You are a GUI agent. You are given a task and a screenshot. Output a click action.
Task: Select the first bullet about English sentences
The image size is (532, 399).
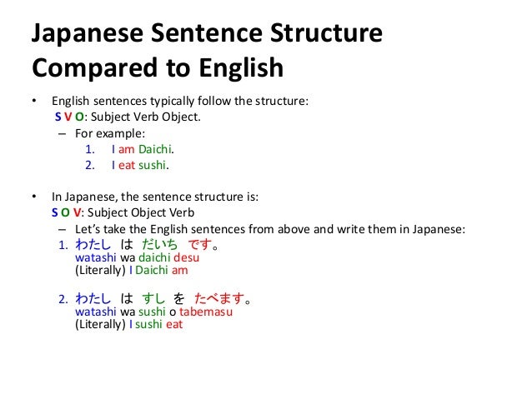pos(180,102)
